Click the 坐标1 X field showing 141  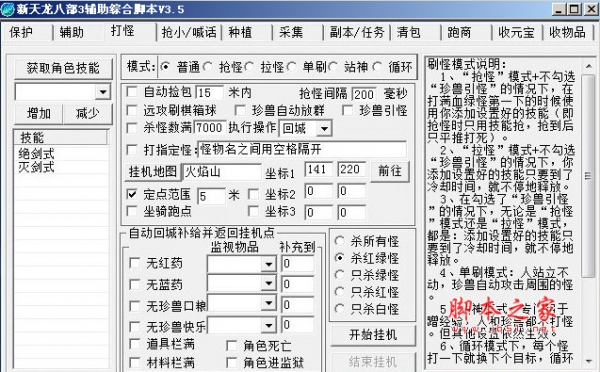(319, 170)
